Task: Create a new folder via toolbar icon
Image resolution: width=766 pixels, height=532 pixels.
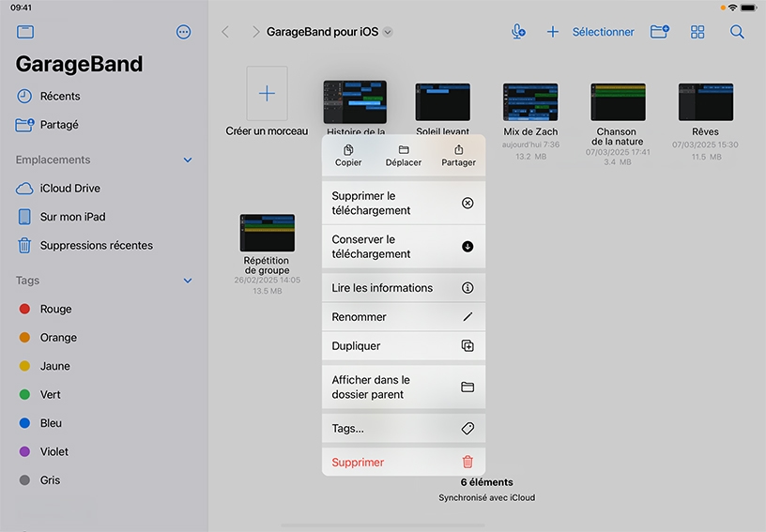Action: point(660,32)
